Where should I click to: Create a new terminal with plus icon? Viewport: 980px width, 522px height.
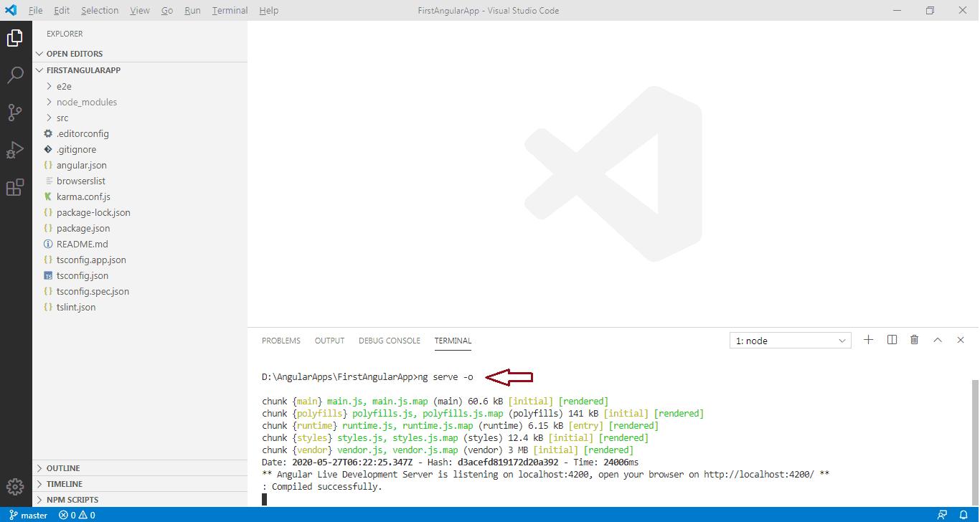(868, 340)
